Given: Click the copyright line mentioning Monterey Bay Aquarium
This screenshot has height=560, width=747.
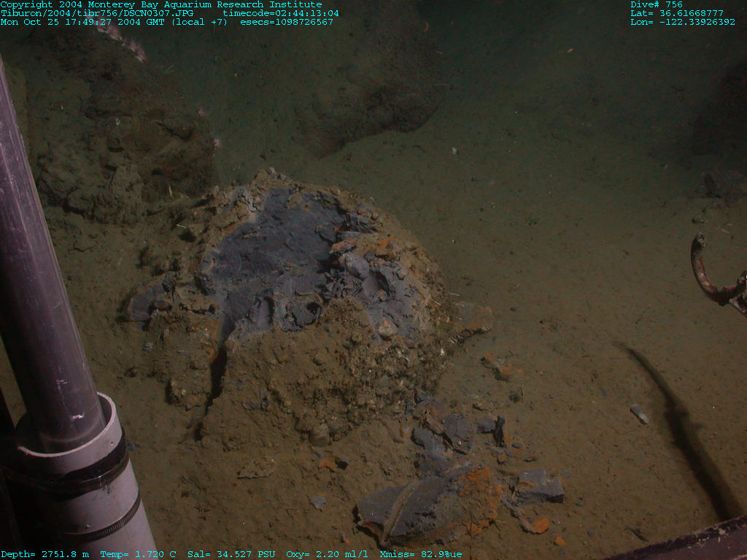Looking at the screenshot, I should point(161,4).
